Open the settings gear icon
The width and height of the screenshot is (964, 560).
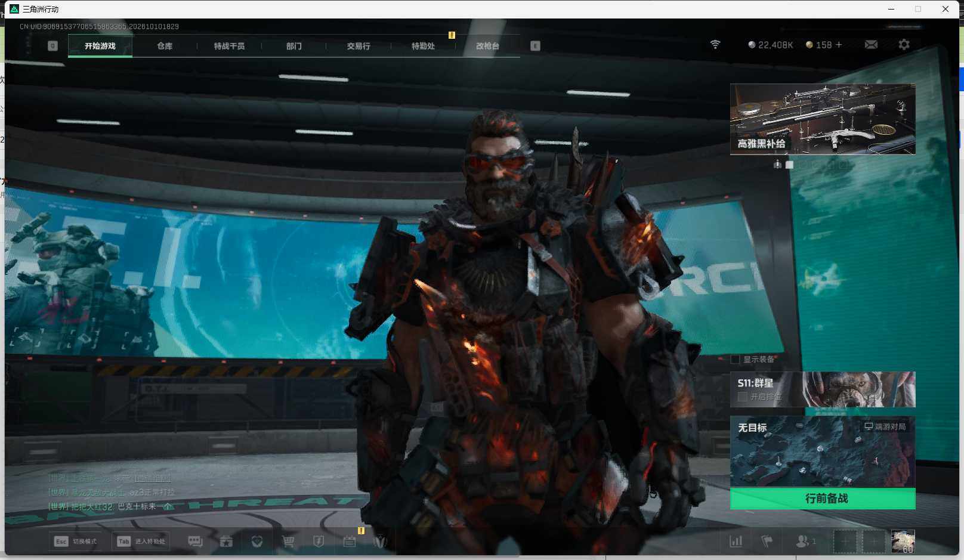(904, 45)
